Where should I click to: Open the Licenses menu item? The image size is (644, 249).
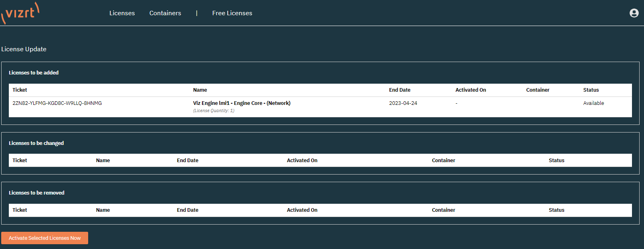click(x=122, y=13)
